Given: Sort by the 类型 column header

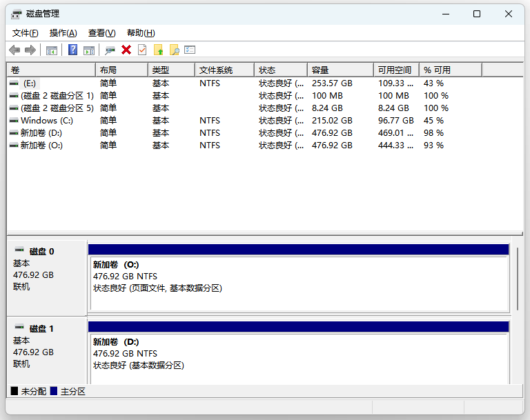Looking at the screenshot, I should [171, 70].
